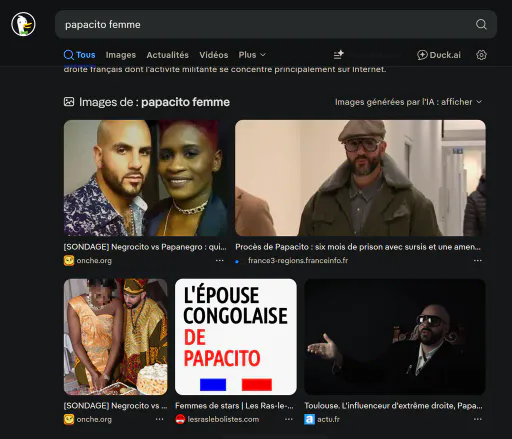Switch to the Images tab

coord(121,55)
